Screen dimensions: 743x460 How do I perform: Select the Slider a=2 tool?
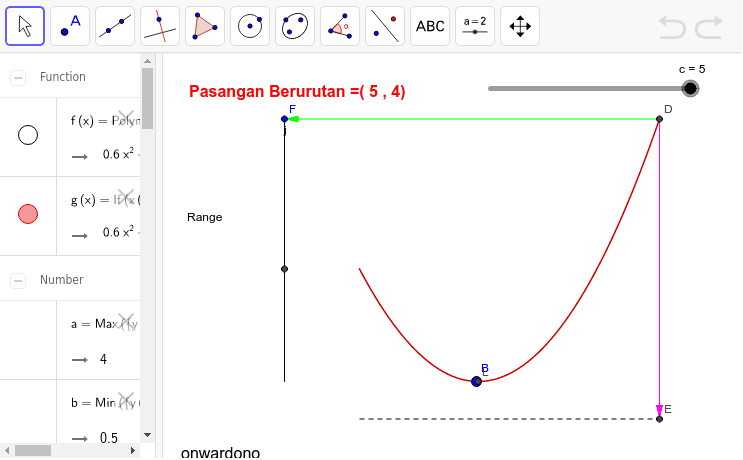[x=475, y=26]
